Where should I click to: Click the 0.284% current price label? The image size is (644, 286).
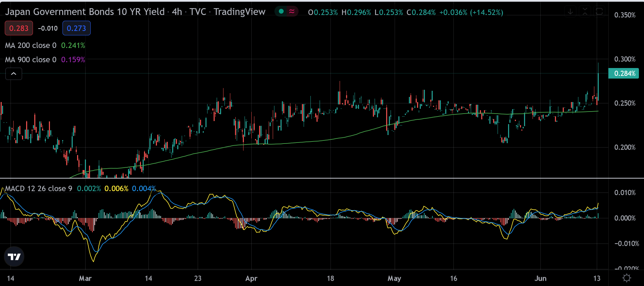click(x=624, y=73)
